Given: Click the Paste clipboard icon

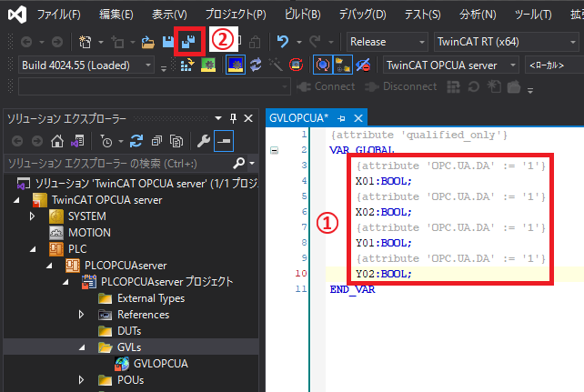Looking at the screenshot, I should pos(255,42).
